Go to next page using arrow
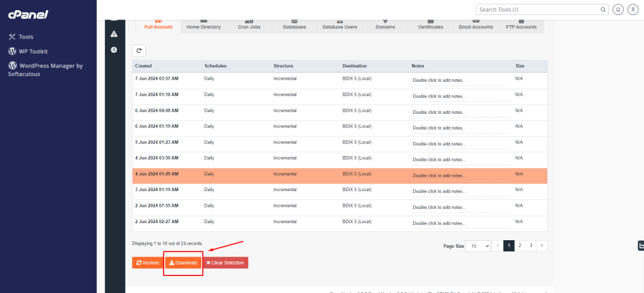The image size is (644, 293). [x=542, y=246]
